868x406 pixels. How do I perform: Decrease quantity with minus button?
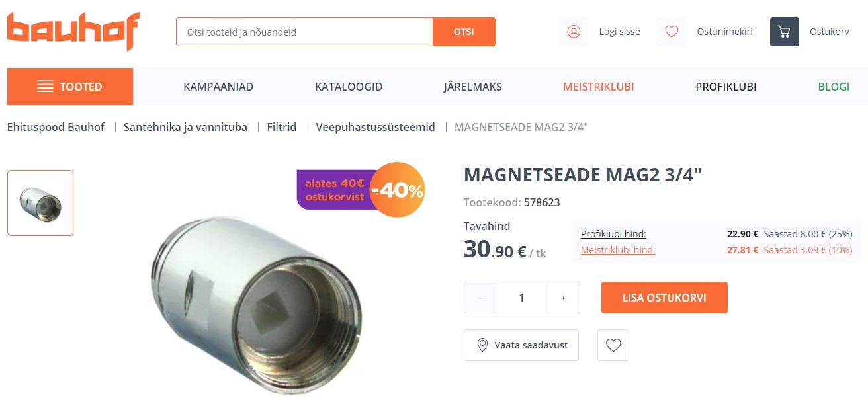(x=480, y=298)
